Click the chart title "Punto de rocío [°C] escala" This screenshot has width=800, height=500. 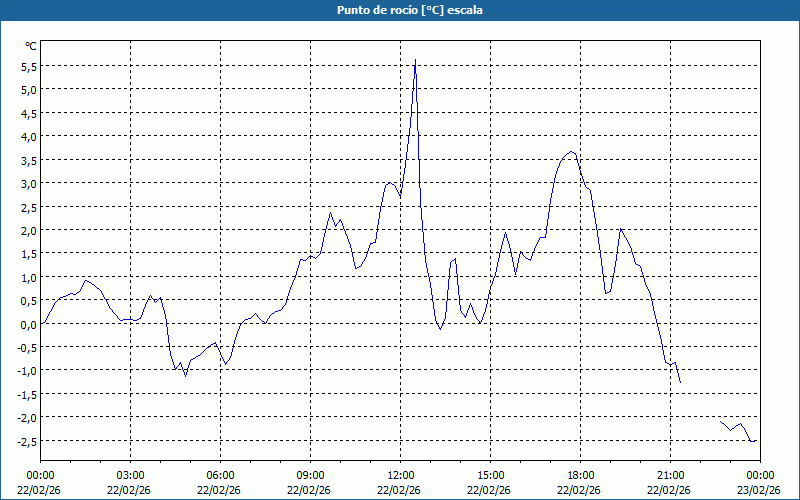tap(400, 10)
